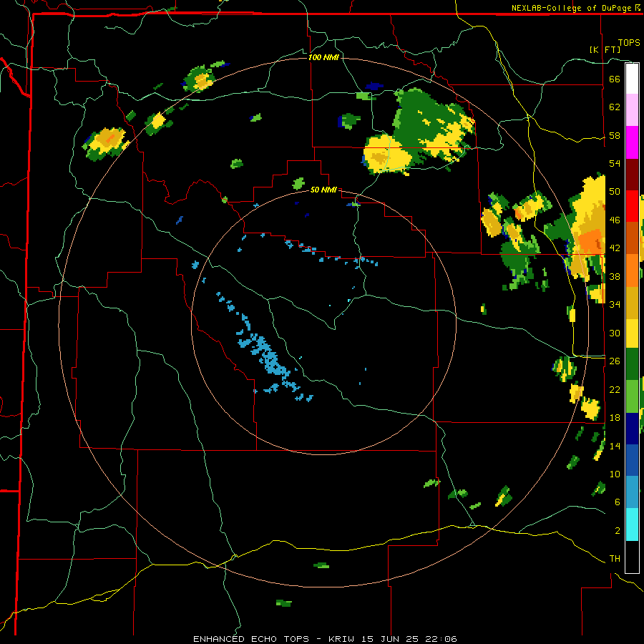Click the legend value 42
644x644 pixels.
click(x=615, y=248)
